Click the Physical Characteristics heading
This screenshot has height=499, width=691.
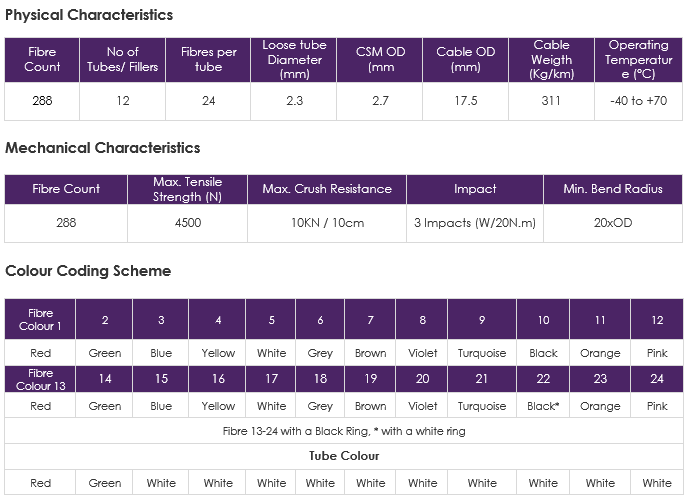89,15
